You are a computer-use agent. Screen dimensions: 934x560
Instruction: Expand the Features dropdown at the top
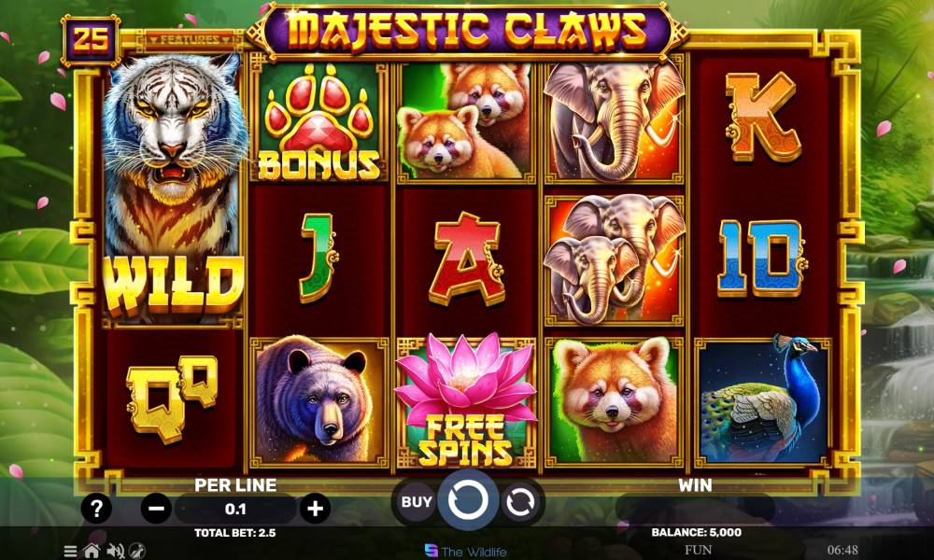point(191,40)
